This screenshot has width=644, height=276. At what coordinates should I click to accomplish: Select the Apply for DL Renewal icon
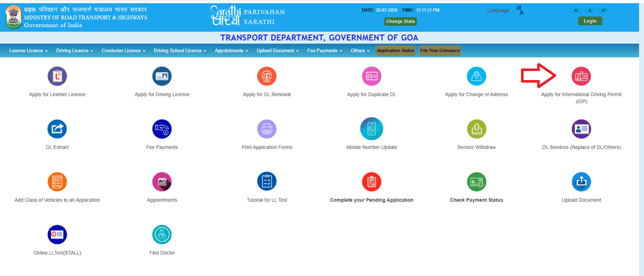267,77
